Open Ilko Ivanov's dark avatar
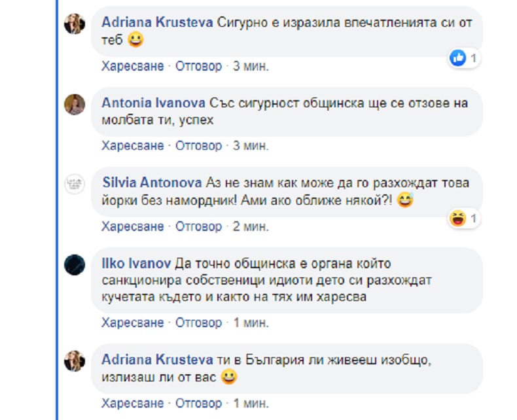This screenshot has height=420, width=517. (74, 265)
